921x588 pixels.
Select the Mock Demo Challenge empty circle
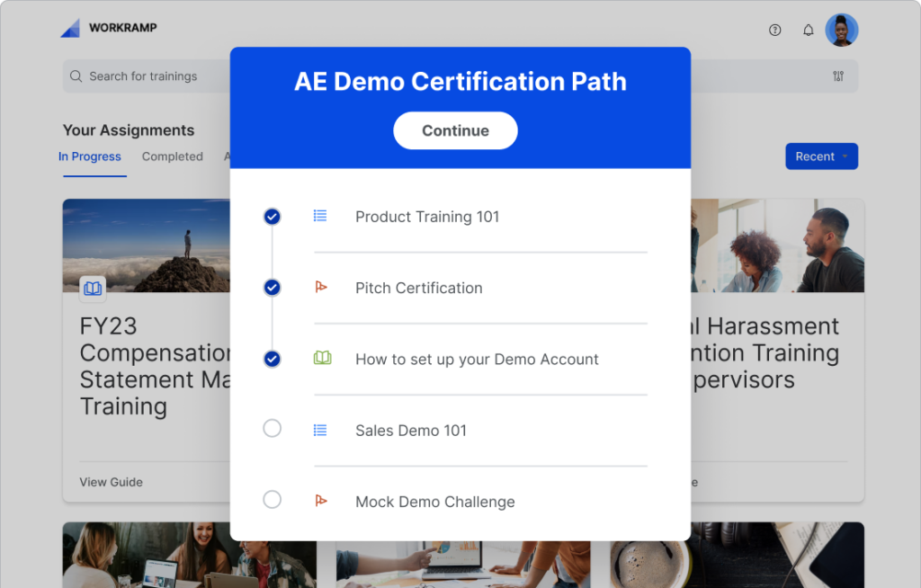pyautogui.click(x=272, y=500)
